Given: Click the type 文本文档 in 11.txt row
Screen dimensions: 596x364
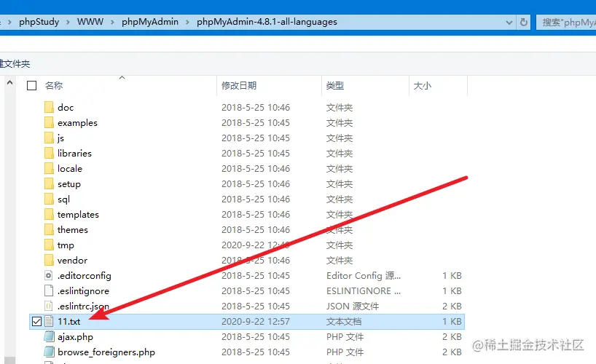Looking at the screenshot, I should tap(344, 322).
